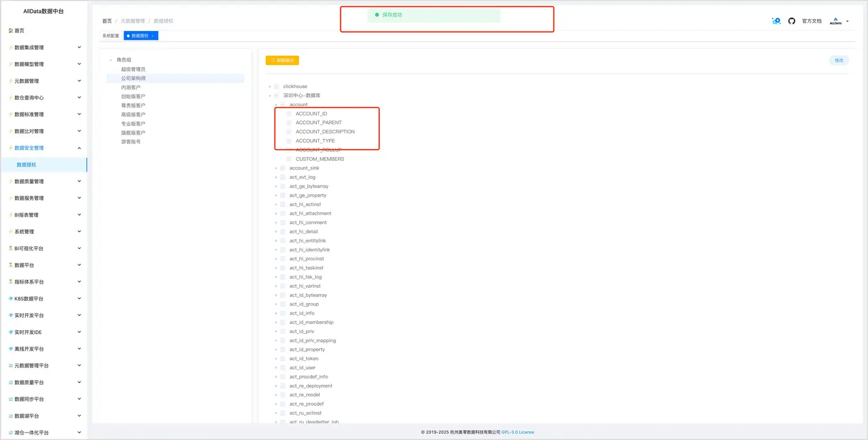
Task: Click the icon beside 实时开发平台
Action: pyautogui.click(x=11, y=315)
